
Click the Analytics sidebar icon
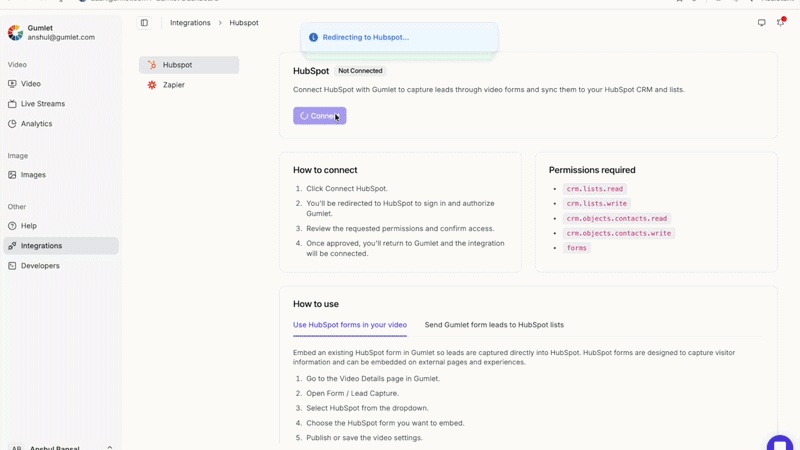pyautogui.click(x=12, y=124)
